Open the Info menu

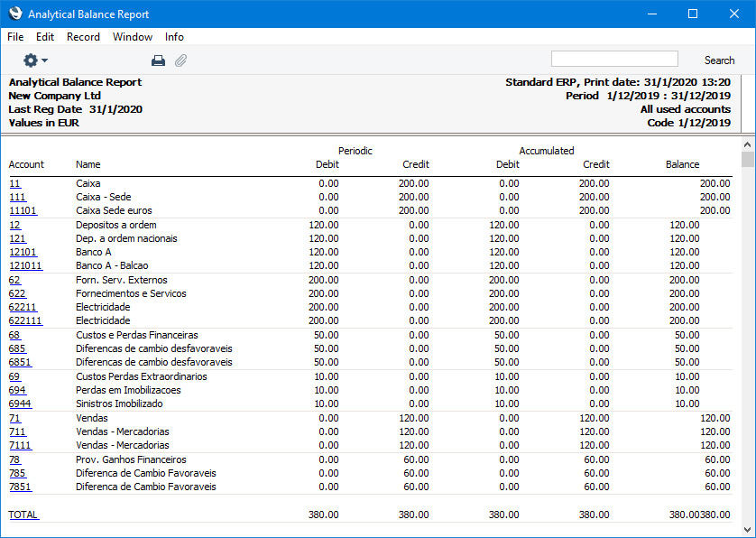(x=174, y=37)
